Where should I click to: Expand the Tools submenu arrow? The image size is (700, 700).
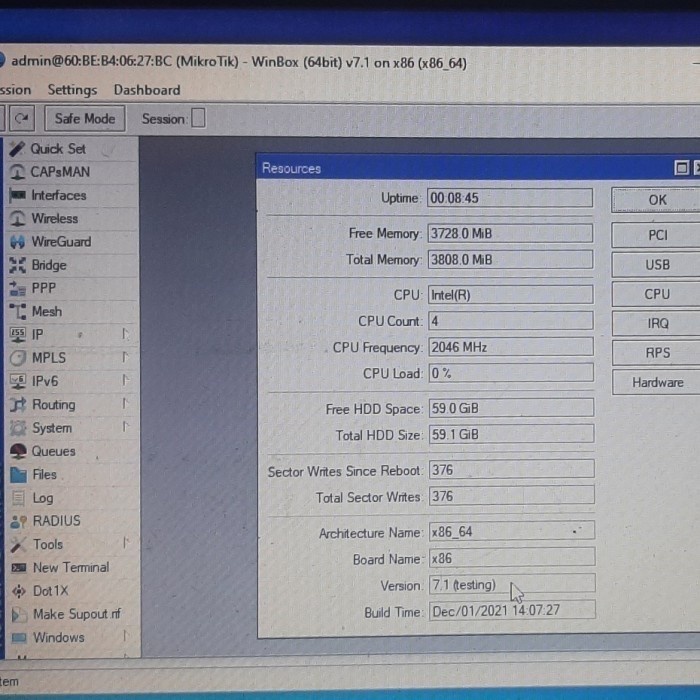126,543
